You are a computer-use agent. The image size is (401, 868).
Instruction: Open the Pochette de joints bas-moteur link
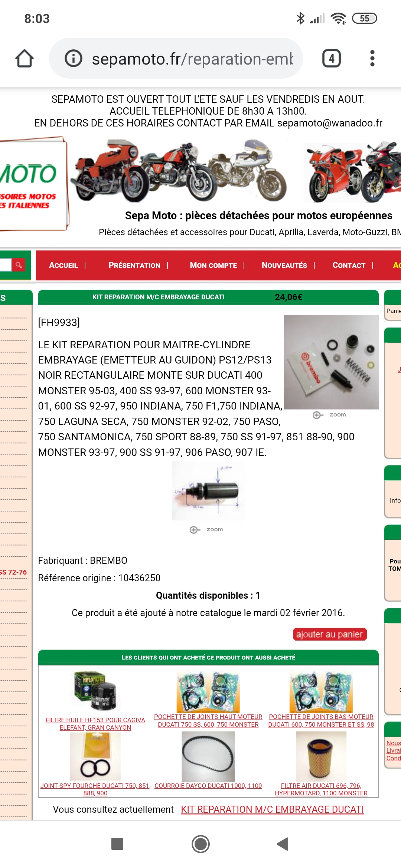pyautogui.click(x=321, y=721)
